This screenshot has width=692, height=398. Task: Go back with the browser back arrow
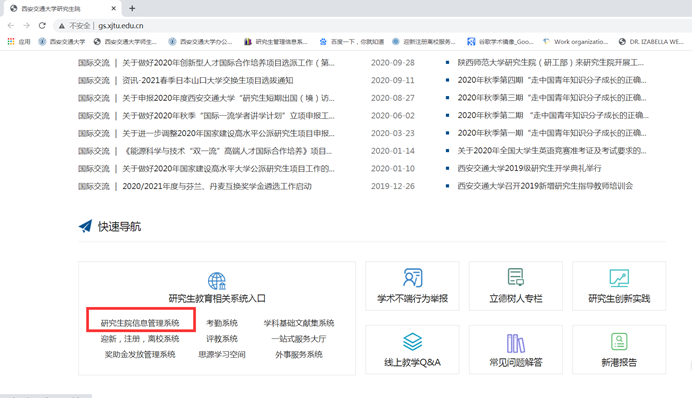(11, 26)
